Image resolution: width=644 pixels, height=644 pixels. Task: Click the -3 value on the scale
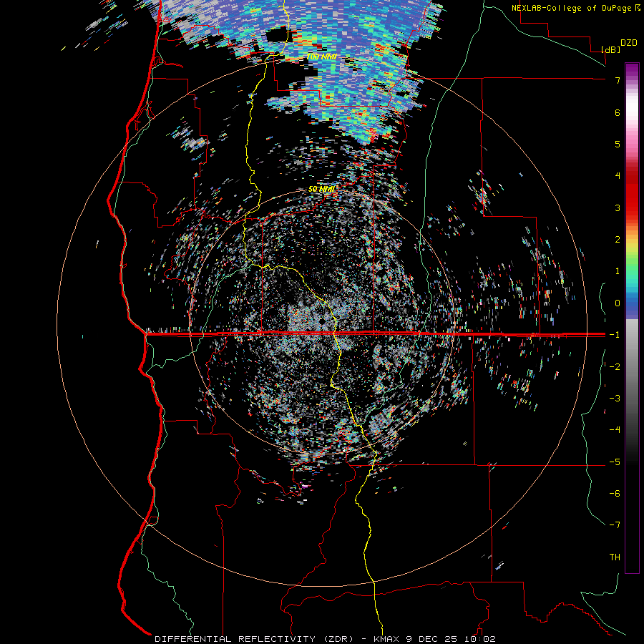[615, 399]
